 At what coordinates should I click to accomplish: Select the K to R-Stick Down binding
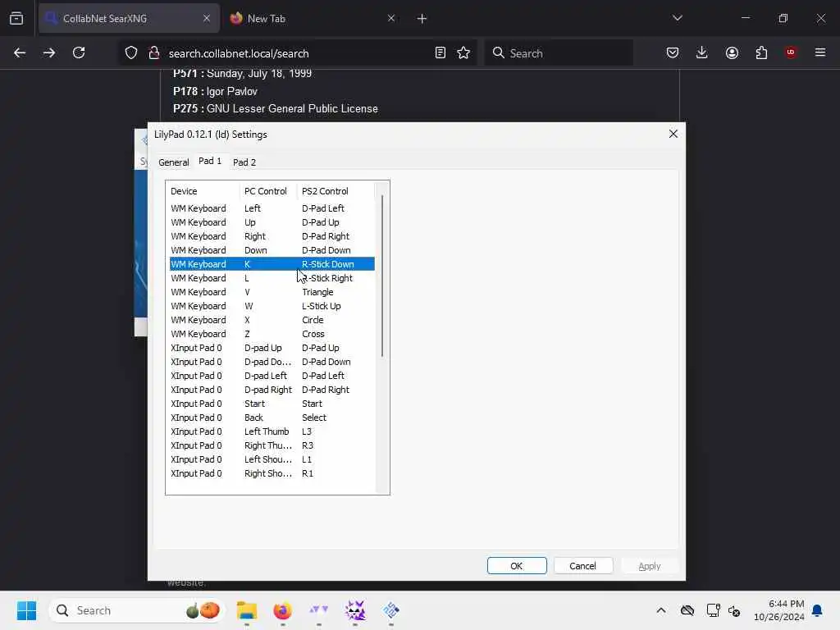[272, 264]
